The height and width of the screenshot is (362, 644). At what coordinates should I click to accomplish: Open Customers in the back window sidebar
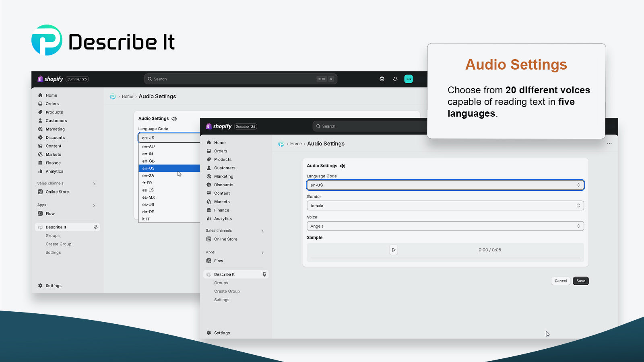coord(56,121)
